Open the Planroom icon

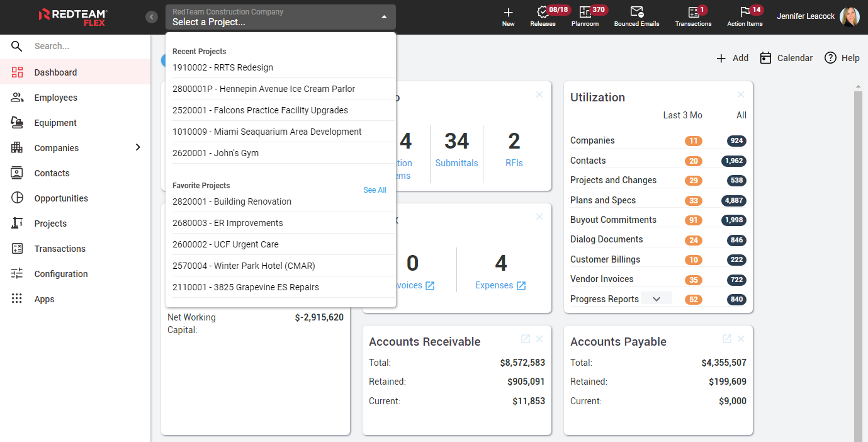click(585, 13)
